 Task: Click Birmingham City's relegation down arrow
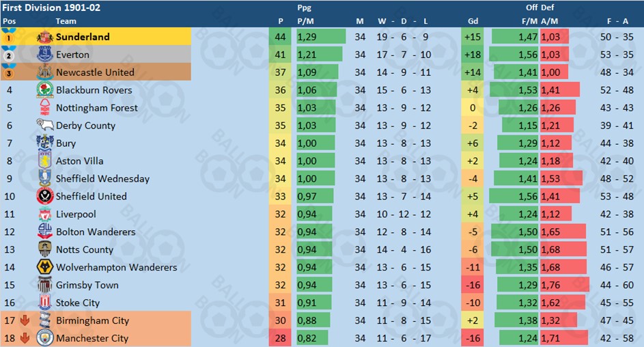[x=25, y=320]
